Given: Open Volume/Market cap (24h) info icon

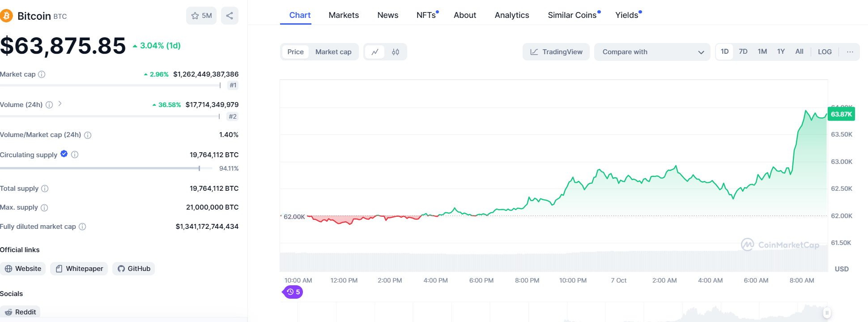Looking at the screenshot, I should [x=88, y=135].
